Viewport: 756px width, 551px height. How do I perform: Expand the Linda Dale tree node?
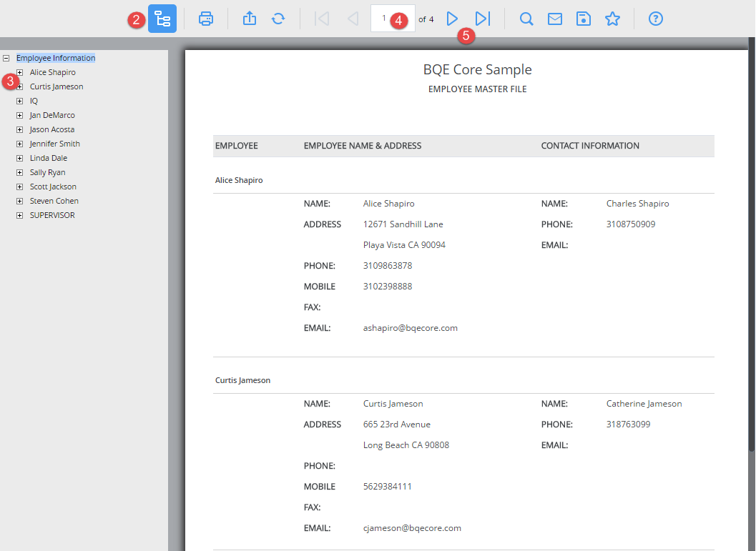click(20, 158)
